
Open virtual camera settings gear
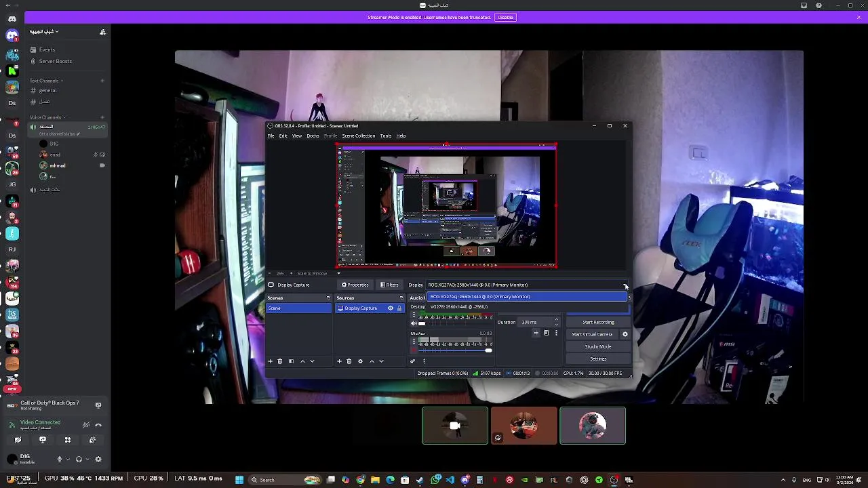tap(625, 334)
